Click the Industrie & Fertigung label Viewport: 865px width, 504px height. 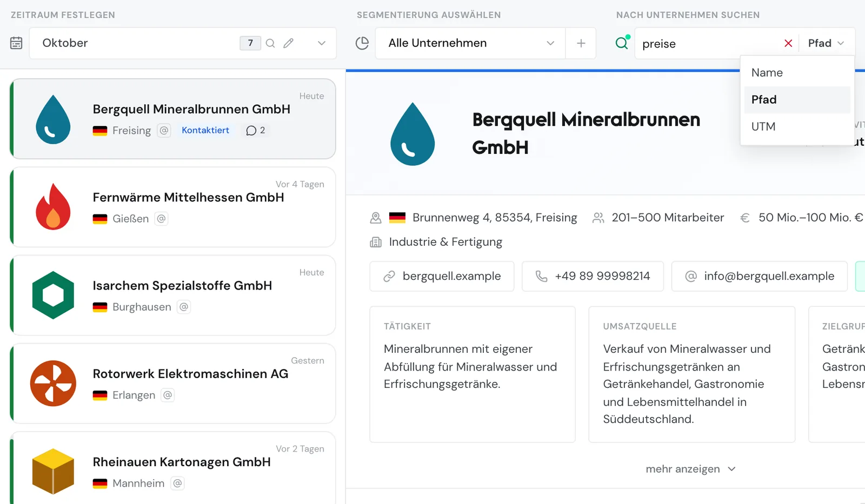coord(445,241)
